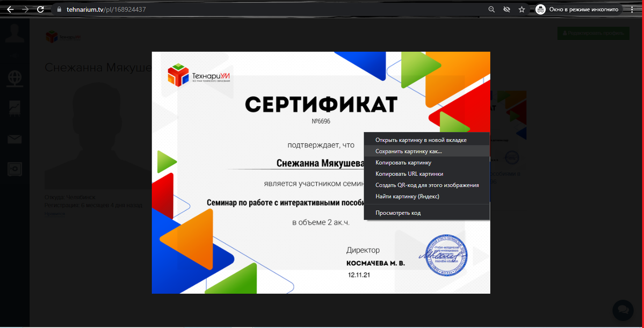Bookmark this page with star icon
Screen dimensions: 644x328
click(x=522, y=9)
